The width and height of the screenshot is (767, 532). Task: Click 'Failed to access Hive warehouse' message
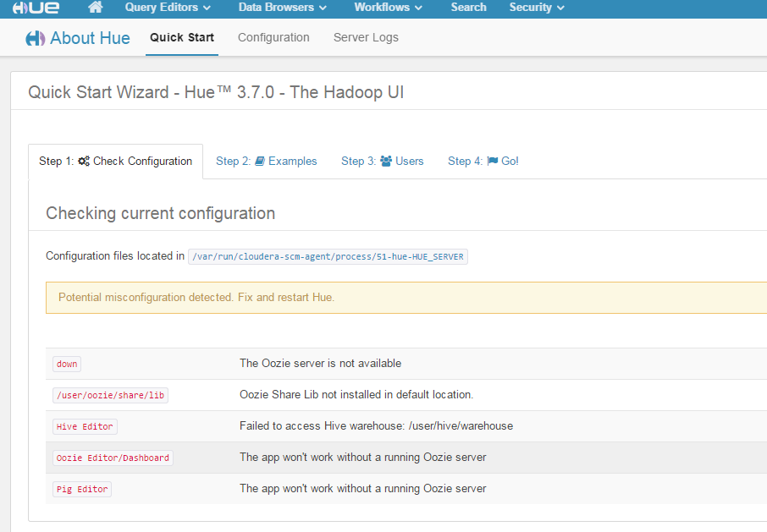tap(376, 426)
